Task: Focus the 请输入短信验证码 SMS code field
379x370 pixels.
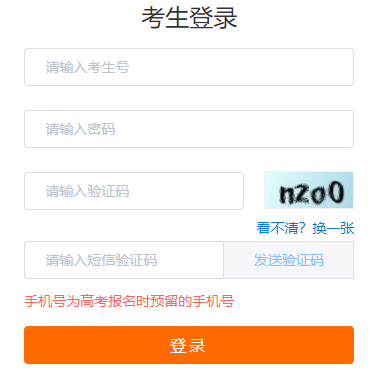Action: pos(124,260)
